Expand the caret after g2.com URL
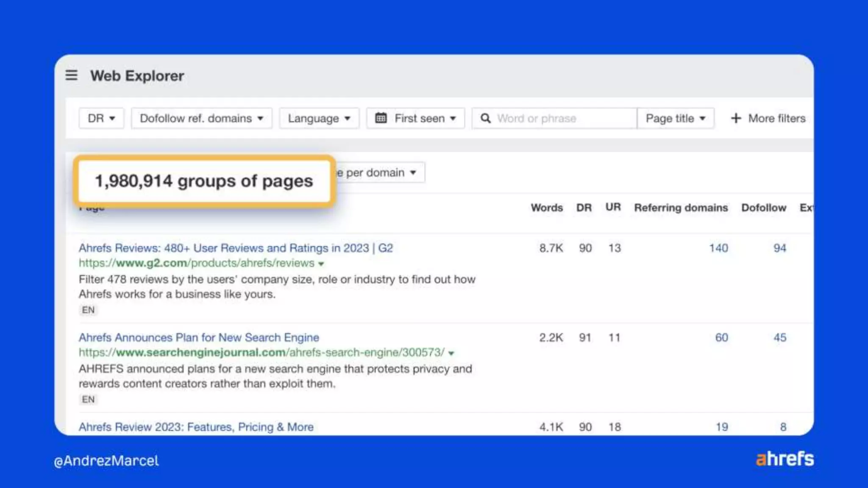This screenshot has width=868, height=488. [x=321, y=264]
